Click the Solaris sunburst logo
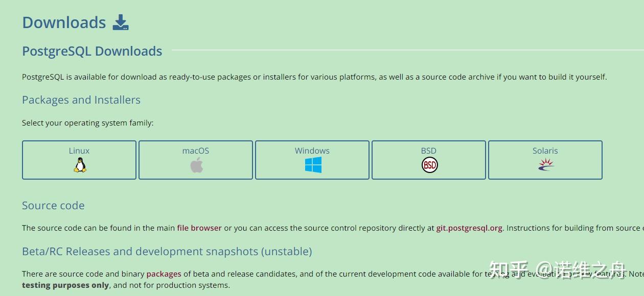 pyautogui.click(x=545, y=164)
